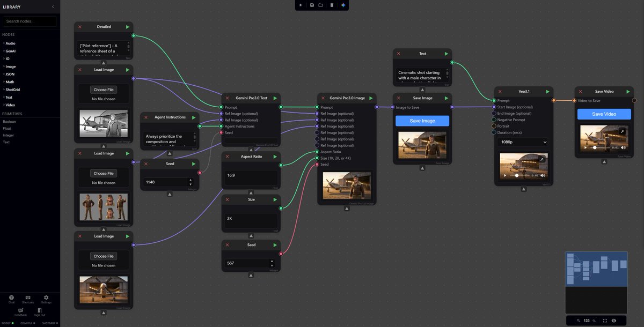Click the Image to Save input port
Screen dimensions: 644x327
point(392,107)
